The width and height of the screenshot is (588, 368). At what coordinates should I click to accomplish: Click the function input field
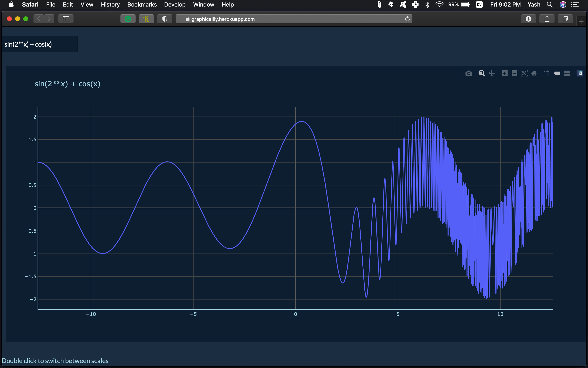click(x=40, y=44)
